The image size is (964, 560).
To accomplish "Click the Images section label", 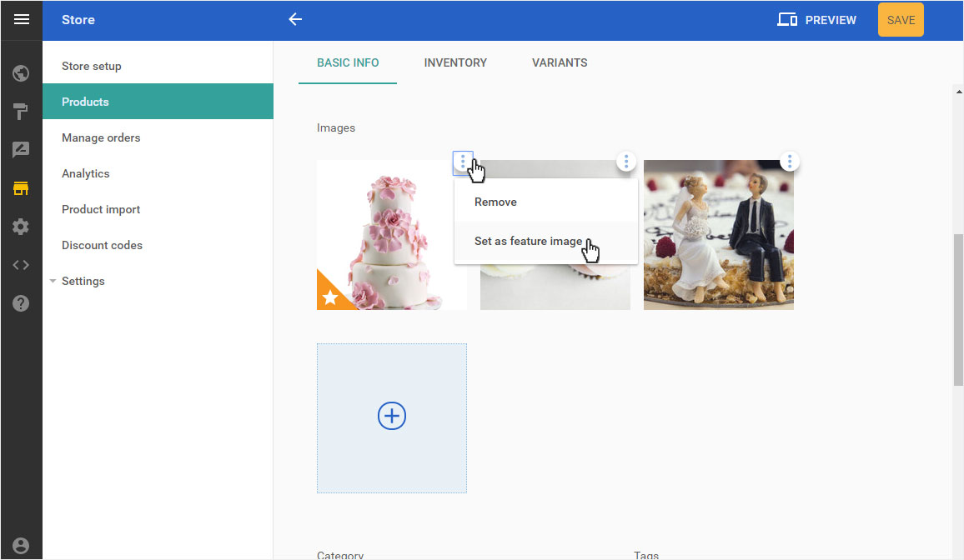I will coord(336,127).
